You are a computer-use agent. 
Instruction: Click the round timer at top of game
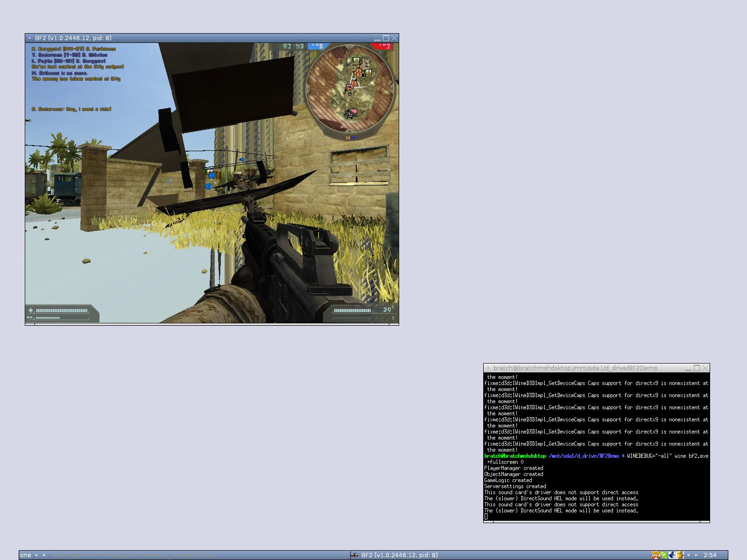[x=294, y=46]
